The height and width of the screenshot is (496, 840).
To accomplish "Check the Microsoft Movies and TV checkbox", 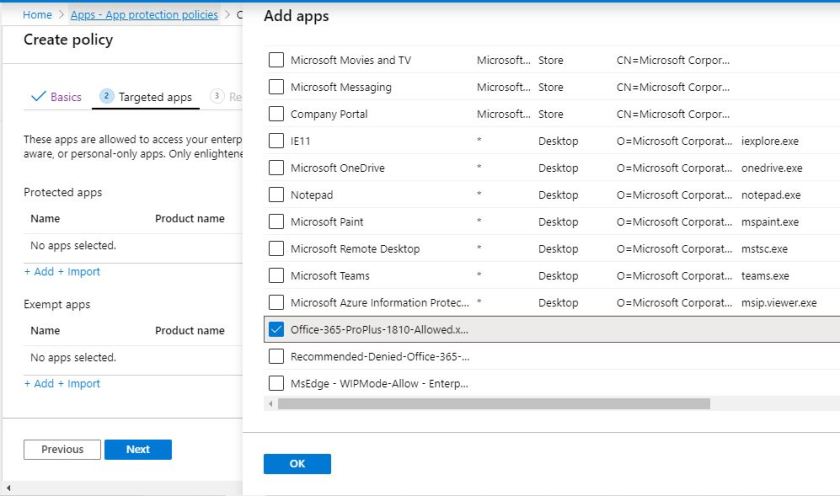I will [x=276, y=60].
